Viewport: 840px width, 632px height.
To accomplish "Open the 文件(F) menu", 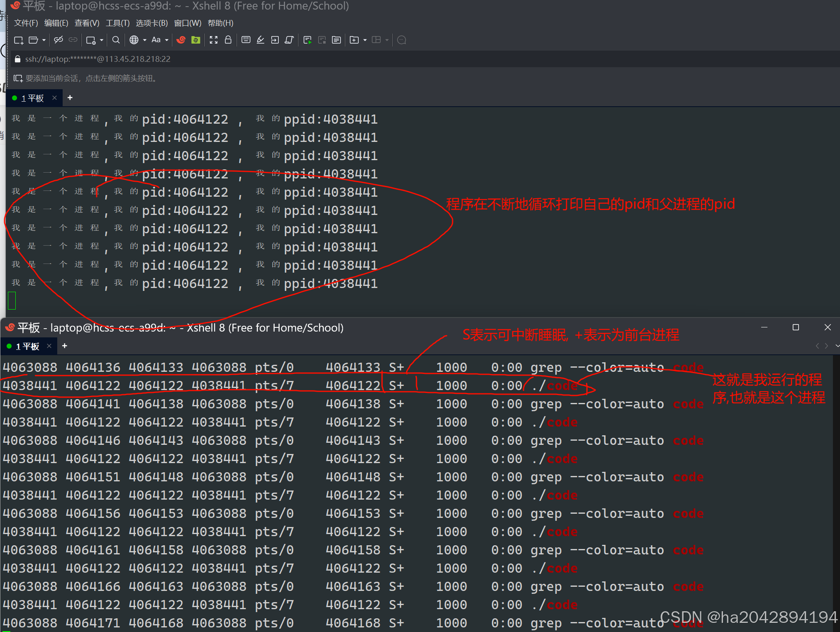I will (26, 23).
